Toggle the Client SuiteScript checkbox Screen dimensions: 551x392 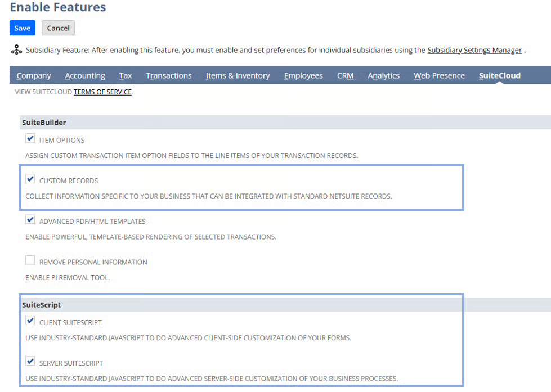click(30, 321)
